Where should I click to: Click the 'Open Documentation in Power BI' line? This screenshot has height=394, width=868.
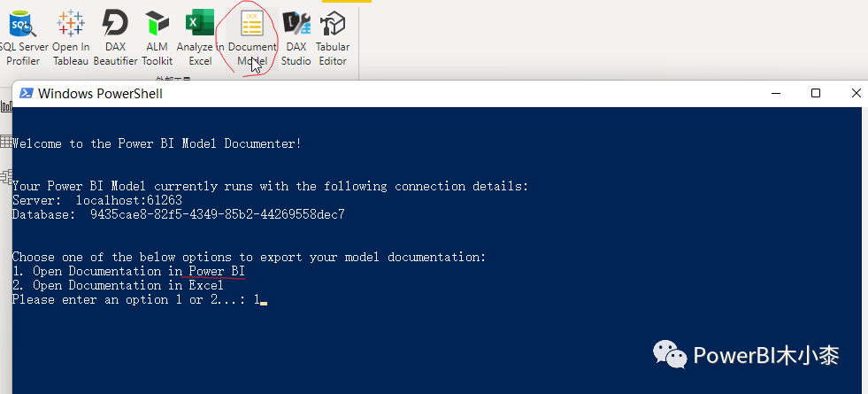128,272
